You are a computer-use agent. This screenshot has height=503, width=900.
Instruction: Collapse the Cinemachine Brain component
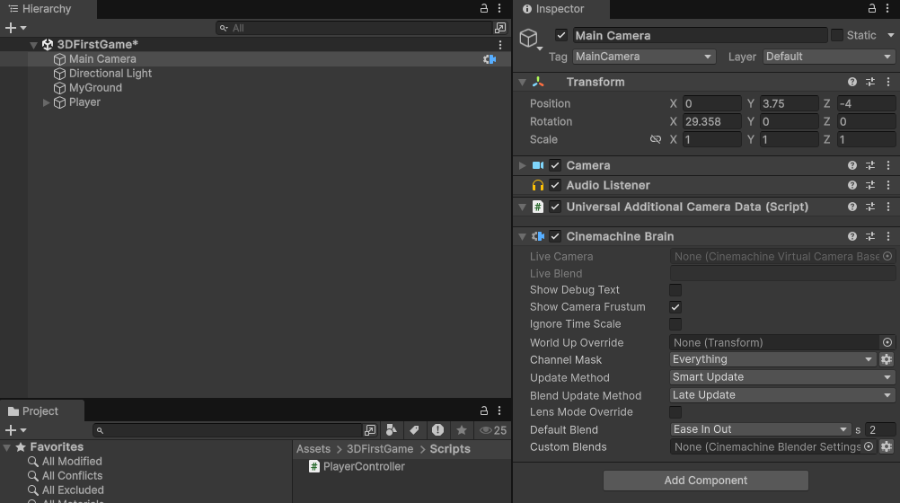pyautogui.click(x=522, y=237)
